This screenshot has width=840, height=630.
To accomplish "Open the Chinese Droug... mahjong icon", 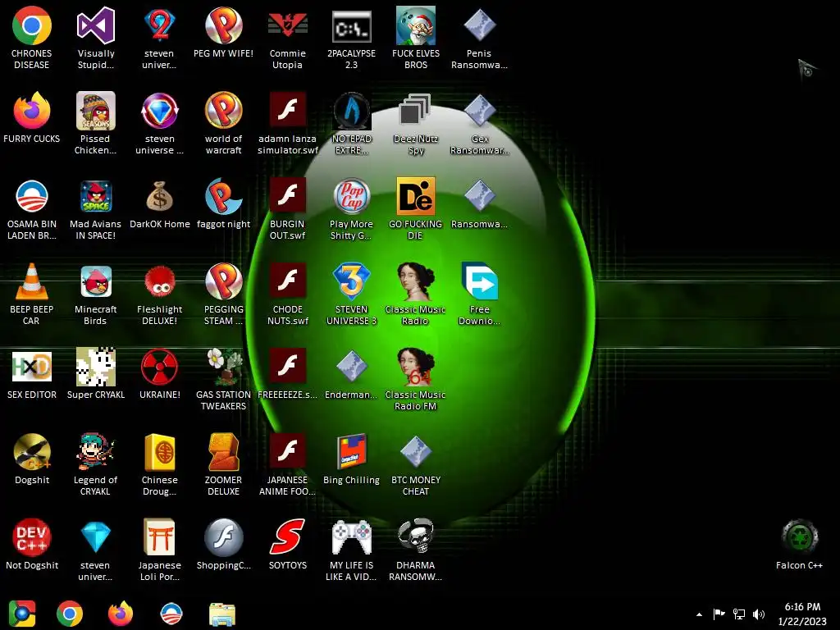I will (x=160, y=452).
